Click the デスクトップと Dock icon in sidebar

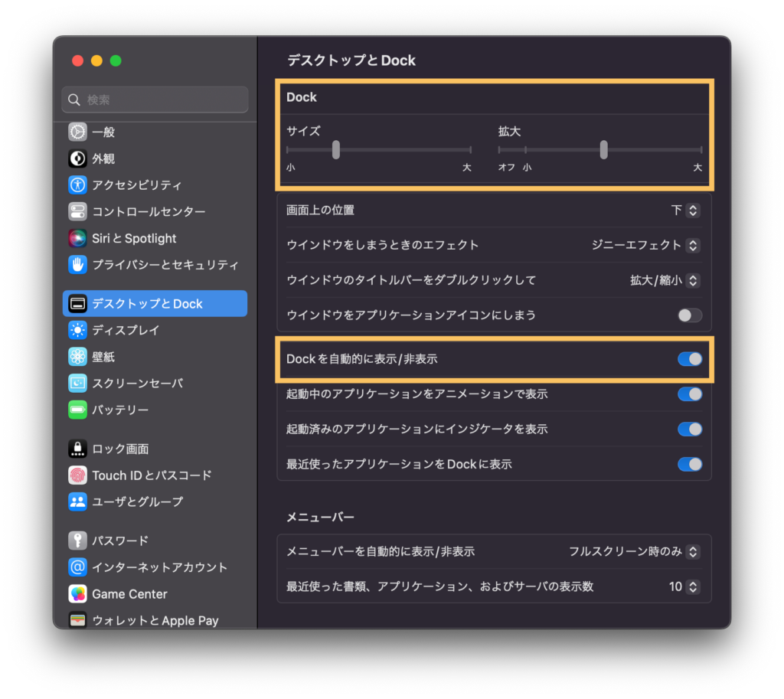77,303
